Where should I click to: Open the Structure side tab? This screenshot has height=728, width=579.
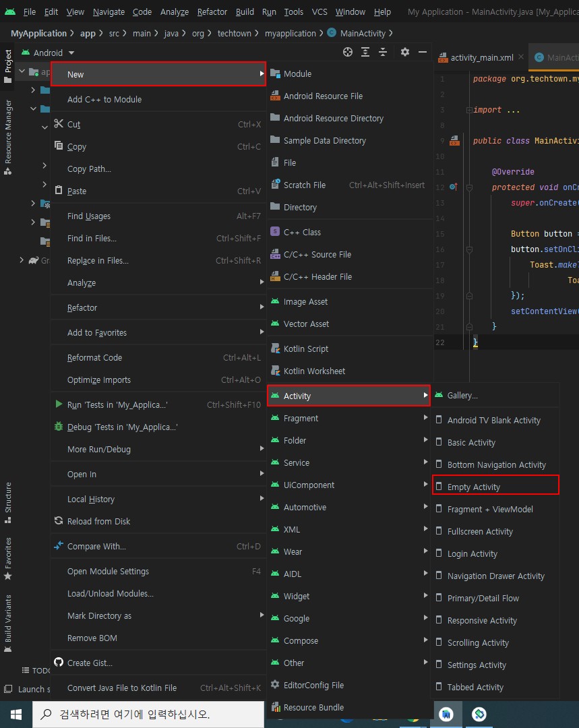(7, 503)
